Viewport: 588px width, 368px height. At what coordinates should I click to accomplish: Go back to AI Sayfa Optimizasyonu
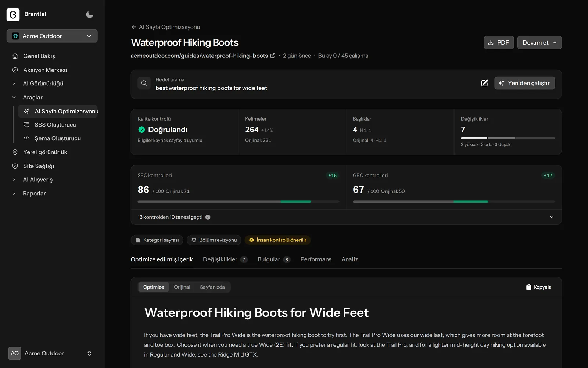click(165, 27)
